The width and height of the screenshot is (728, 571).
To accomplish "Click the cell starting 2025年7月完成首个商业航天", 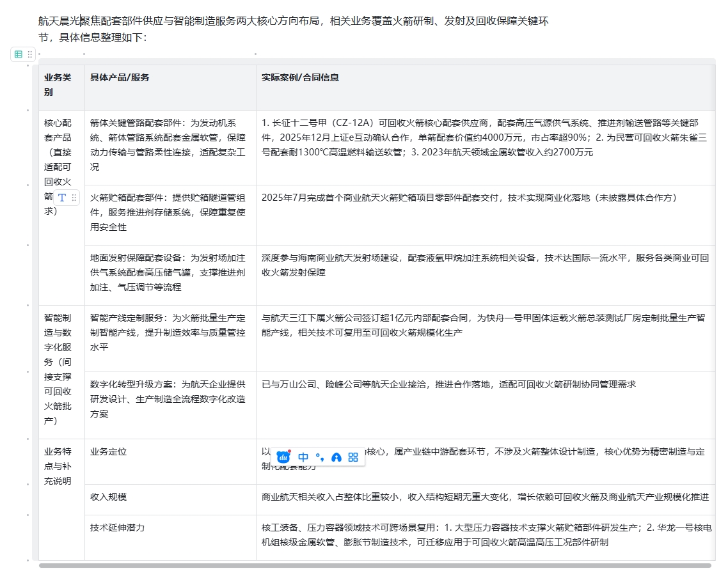I will 486,215.
